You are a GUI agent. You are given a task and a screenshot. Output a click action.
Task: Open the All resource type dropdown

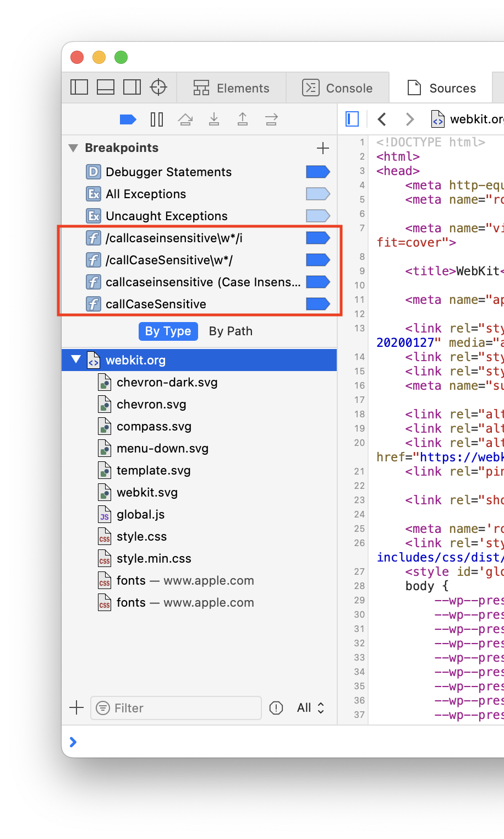(x=310, y=708)
